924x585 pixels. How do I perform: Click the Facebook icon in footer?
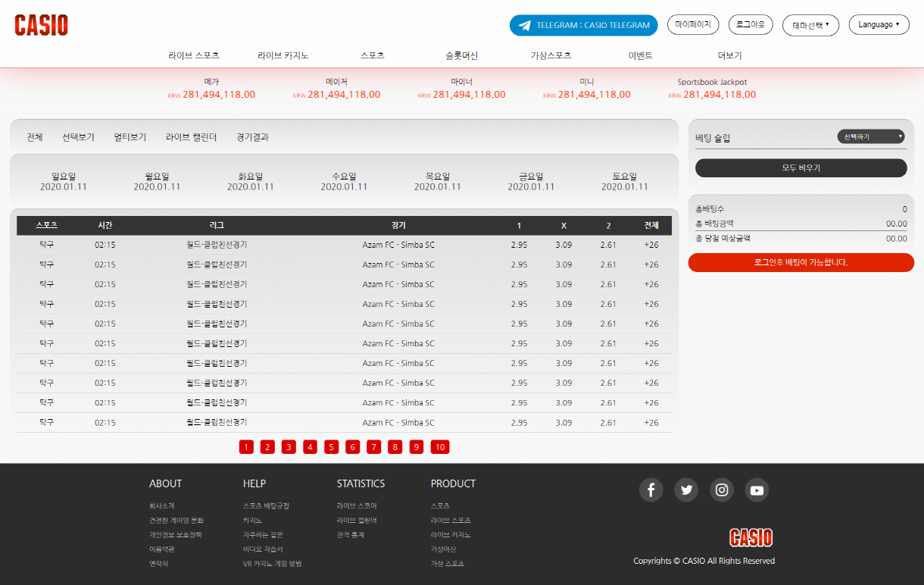click(x=651, y=490)
